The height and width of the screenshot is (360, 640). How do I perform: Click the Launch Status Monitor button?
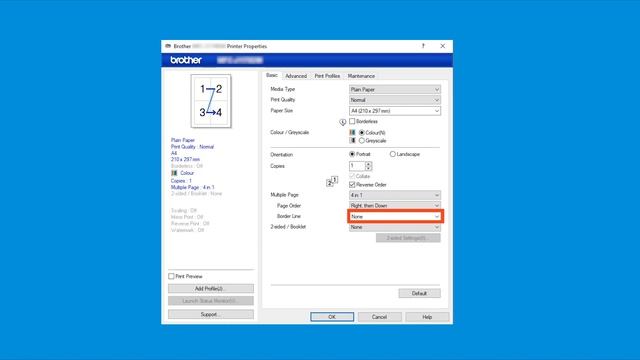(x=211, y=301)
